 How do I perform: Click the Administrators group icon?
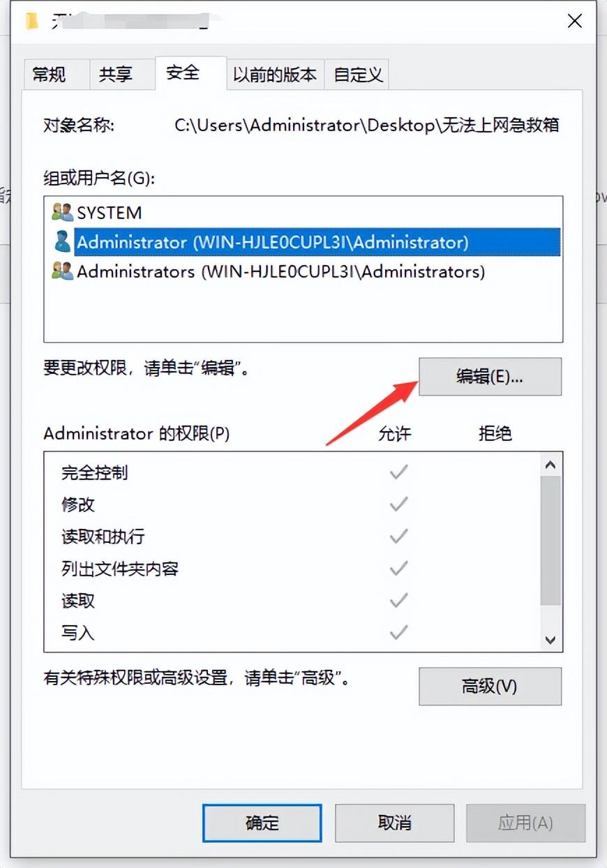tap(62, 271)
